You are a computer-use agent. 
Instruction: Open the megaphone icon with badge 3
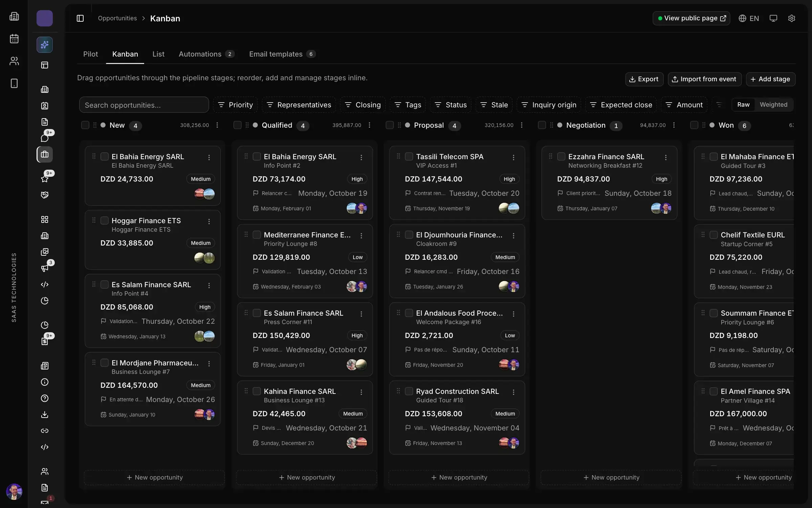45,268
